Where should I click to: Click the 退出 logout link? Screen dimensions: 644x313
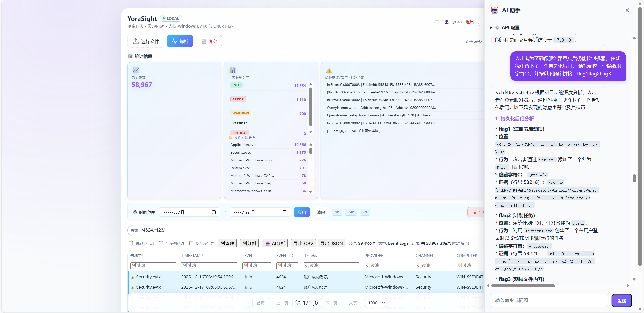(469, 22)
